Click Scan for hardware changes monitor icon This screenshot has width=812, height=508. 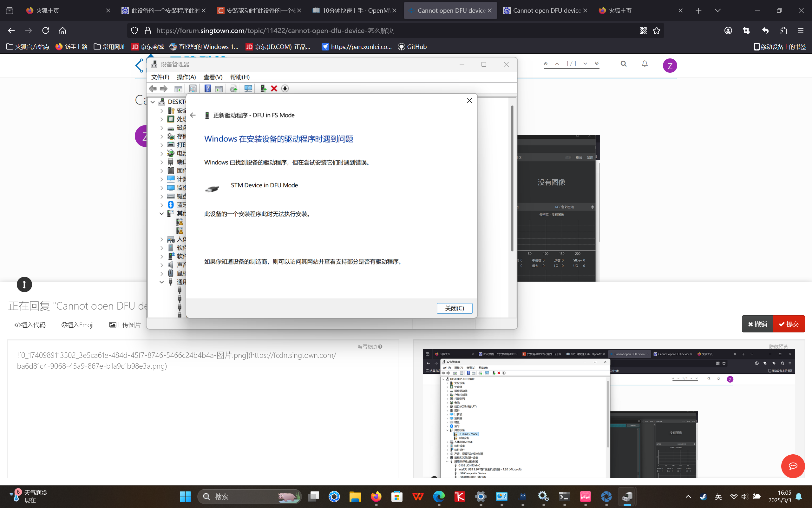click(x=248, y=88)
